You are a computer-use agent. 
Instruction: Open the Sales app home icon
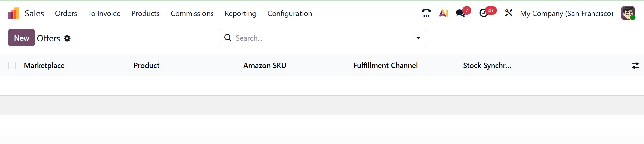point(13,13)
